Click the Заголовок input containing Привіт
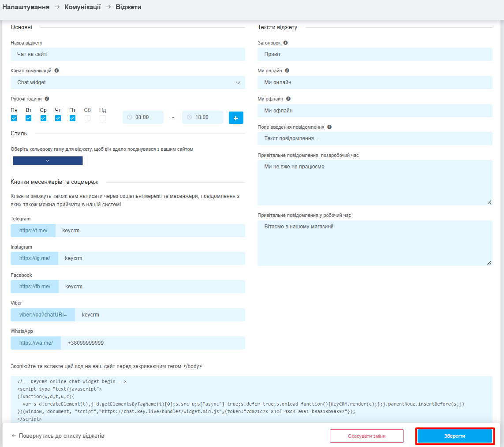This screenshot has height=447, width=504. tap(375, 54)
